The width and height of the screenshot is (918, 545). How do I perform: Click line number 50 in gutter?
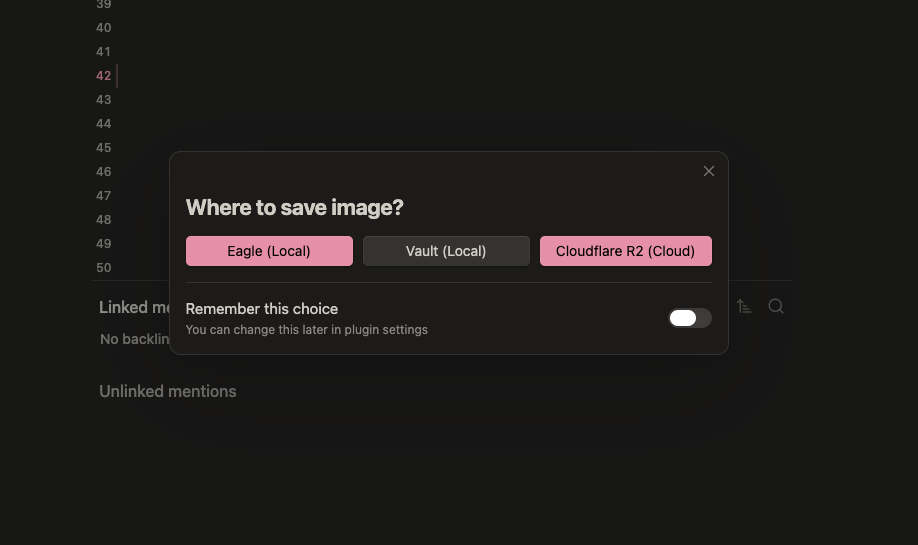(104, 268)
